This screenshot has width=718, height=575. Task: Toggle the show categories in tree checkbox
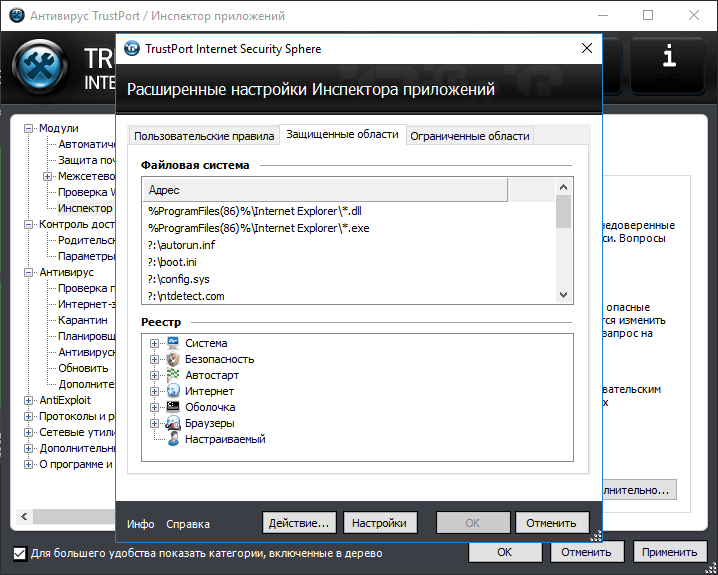click(x=19, y=553)
